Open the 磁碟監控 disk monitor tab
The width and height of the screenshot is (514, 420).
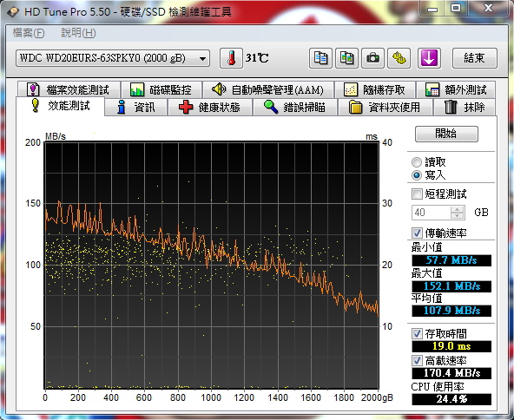(x=161, y=89)
